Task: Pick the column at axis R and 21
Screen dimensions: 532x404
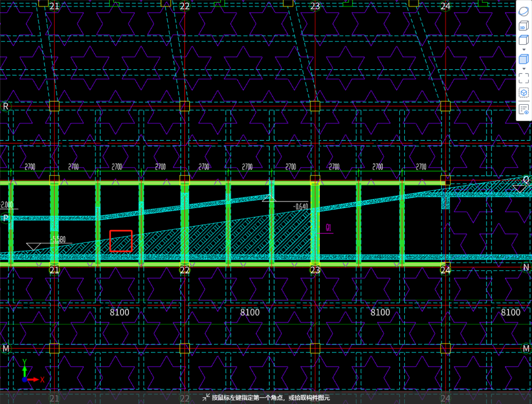Action: [x=54, y=106]
